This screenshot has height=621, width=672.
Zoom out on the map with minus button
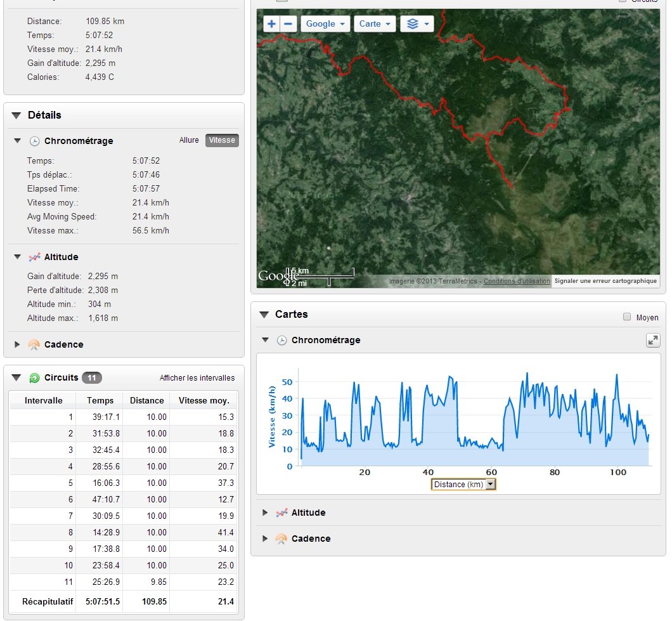(x=288, y=23)
